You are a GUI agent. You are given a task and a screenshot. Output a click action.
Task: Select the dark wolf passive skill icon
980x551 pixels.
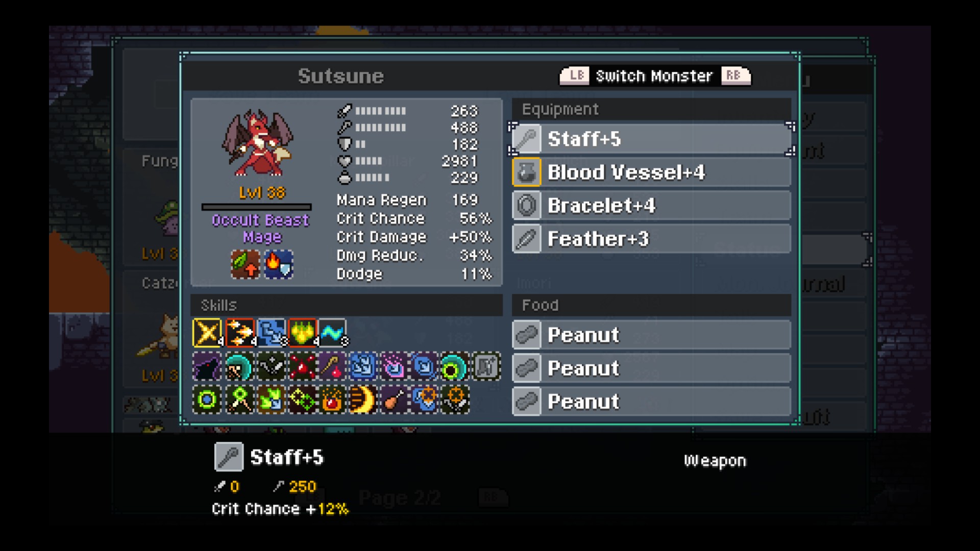207,366
